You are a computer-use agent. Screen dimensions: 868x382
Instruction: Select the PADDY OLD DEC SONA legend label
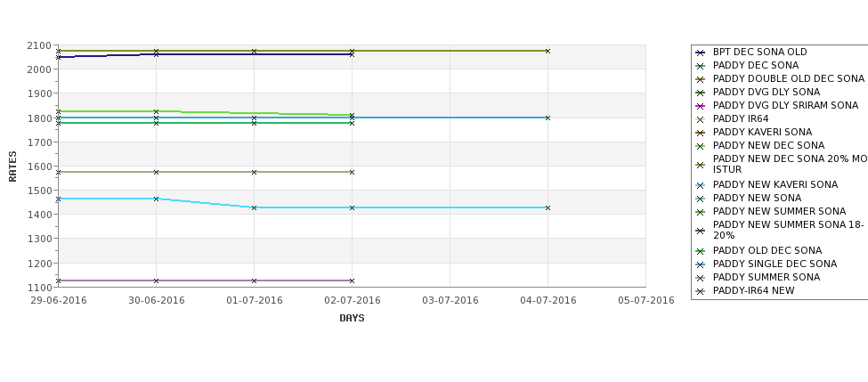[767, 251]
